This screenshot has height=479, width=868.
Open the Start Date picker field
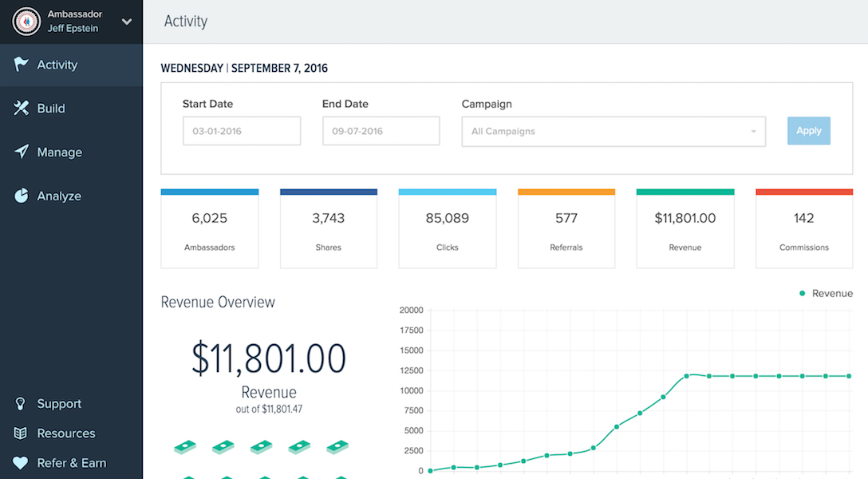(x=241, y=131)
